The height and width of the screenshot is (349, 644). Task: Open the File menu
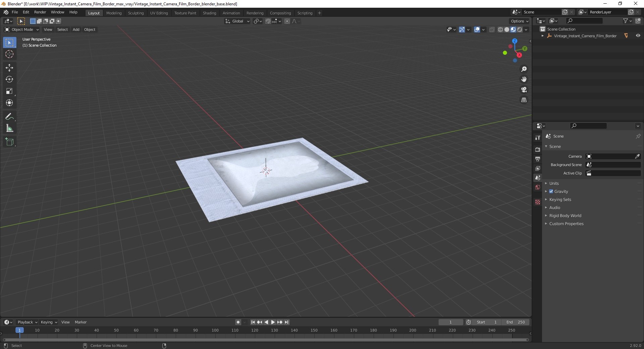(x=15, y=12)
